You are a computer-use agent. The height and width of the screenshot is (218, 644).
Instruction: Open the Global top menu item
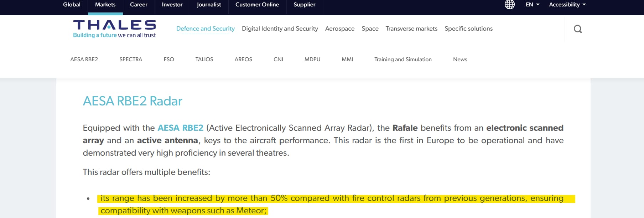[72, 5]
